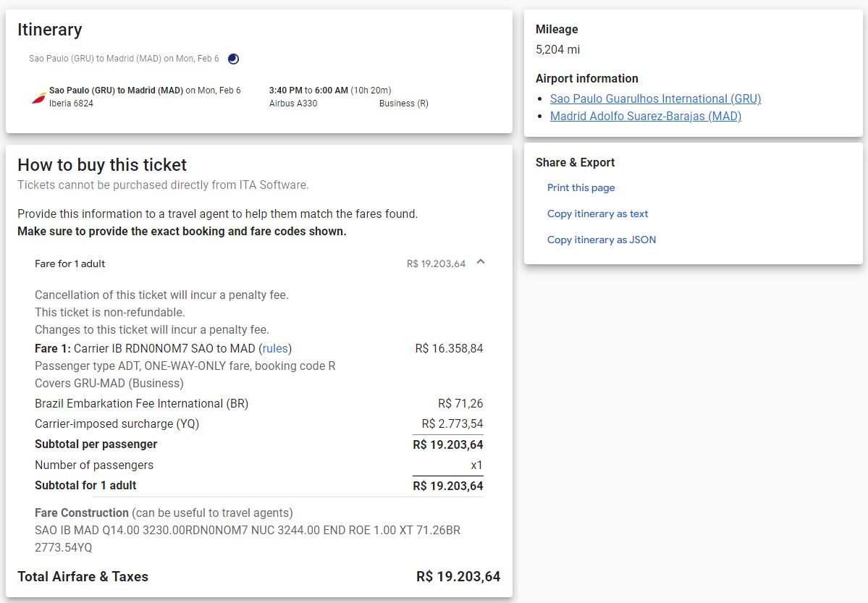Open the fare rules link

click(275, 348)
